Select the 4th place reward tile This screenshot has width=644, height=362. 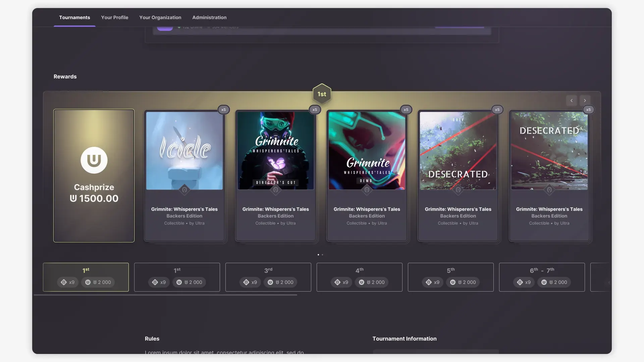(x=360, y=277)
